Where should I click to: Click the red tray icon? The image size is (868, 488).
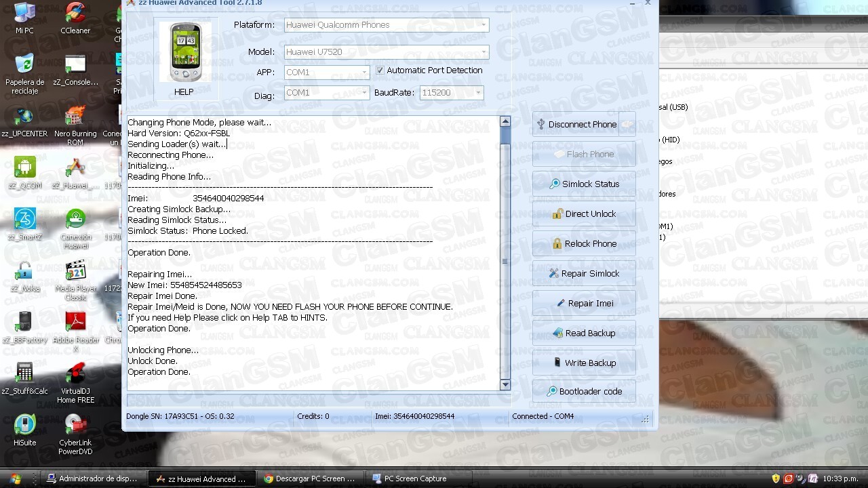(x=788, y=479)
